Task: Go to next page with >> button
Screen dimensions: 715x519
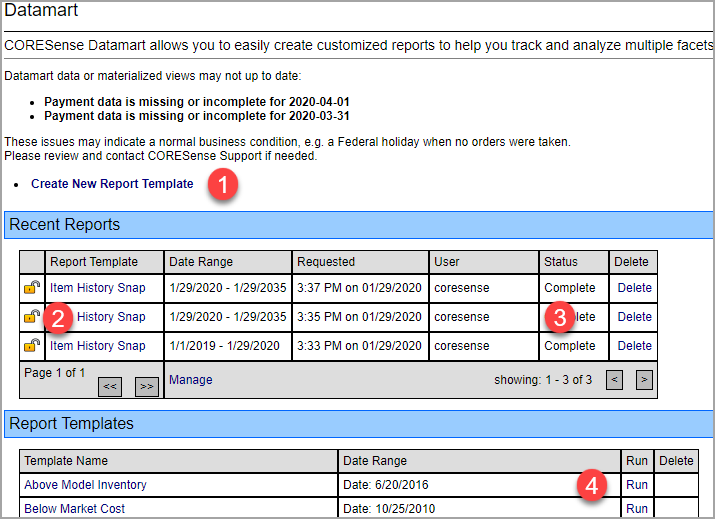Action: pyautogui.click(x=147, y=386)
